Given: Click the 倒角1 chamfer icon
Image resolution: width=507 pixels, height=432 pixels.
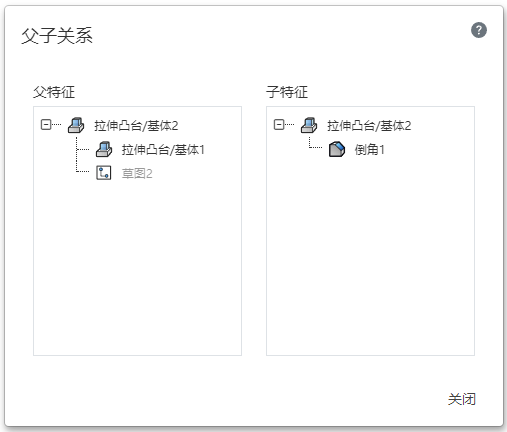Looking at the screenshot, I should (x=337, y=149).
